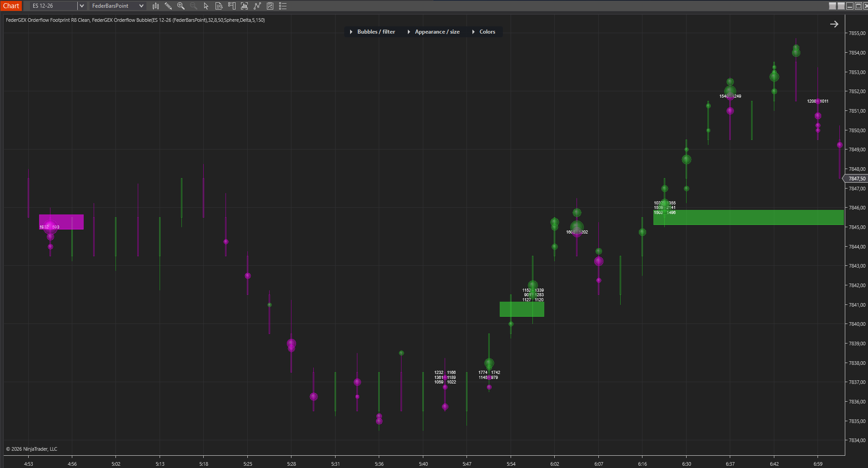This screenshot has height=468, width=868.
Task: Click the current price marker 7847,50
Action: click(856, 179)
